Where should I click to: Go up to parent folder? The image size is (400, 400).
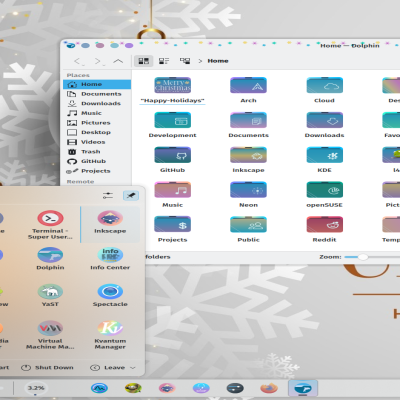118,61
